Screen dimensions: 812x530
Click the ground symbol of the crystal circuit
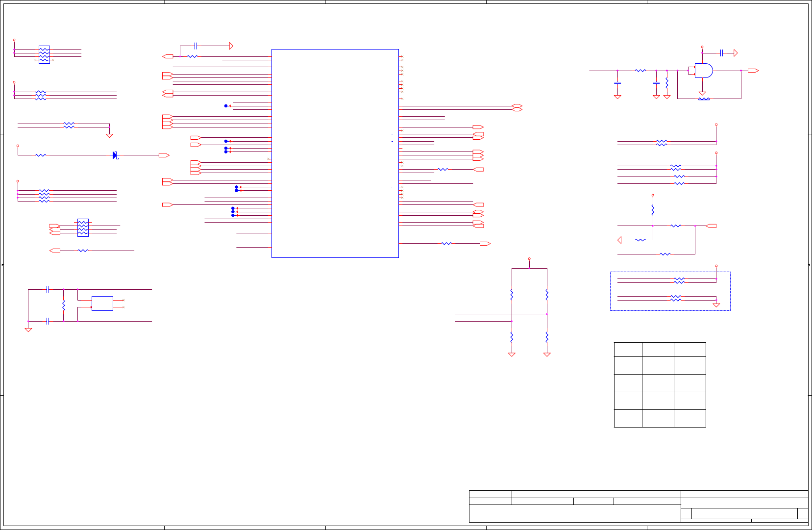click(x=28, y=330)
